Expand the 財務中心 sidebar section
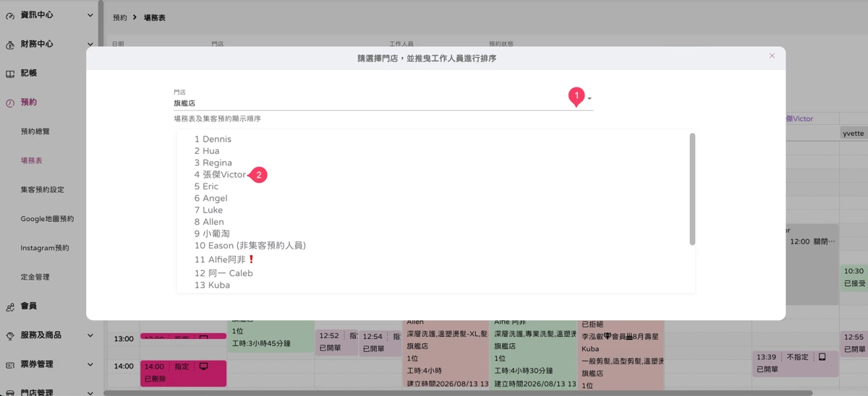This screenshot has height=396, width=868. (x=90, y=44)
